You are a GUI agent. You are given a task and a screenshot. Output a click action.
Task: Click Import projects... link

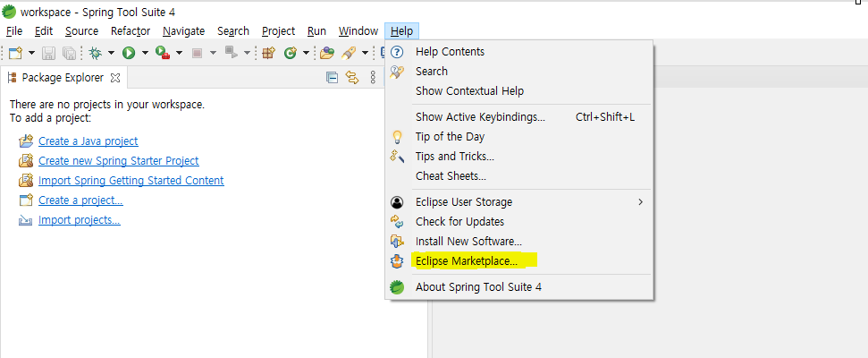(x=80, y=220)
